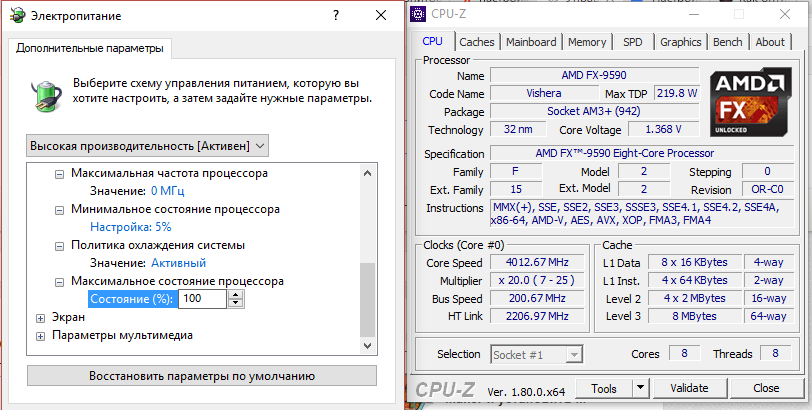Screen dimensions: 812x410
Task: Click the 1.368 V core voltage value
Action: [664, 129]
